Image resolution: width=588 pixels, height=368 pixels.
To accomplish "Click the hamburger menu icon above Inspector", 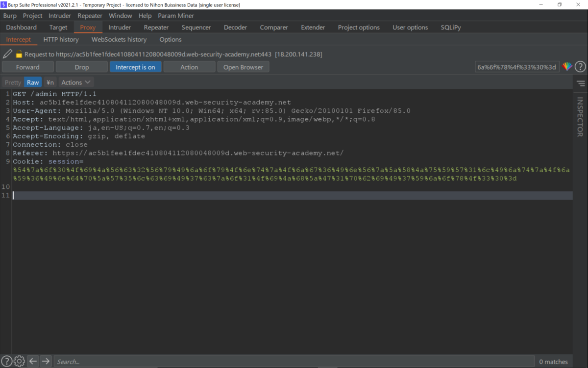I will click(x=581, y=83).
